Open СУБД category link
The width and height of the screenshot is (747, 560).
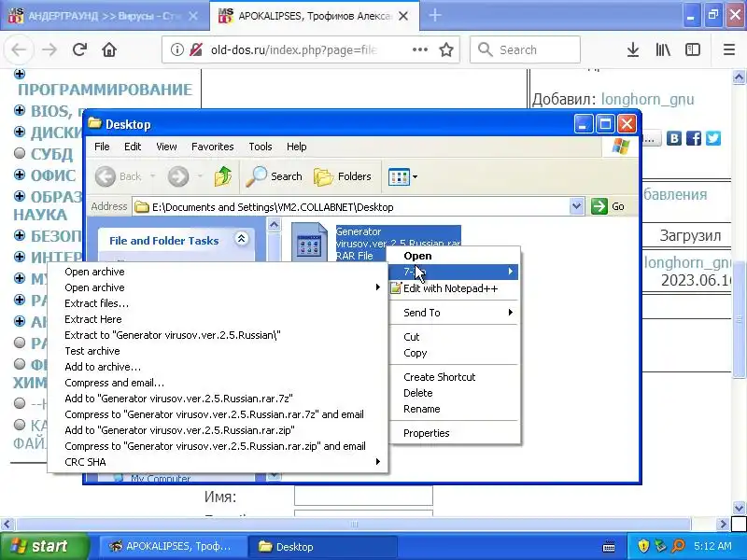[x=52, y=154]
